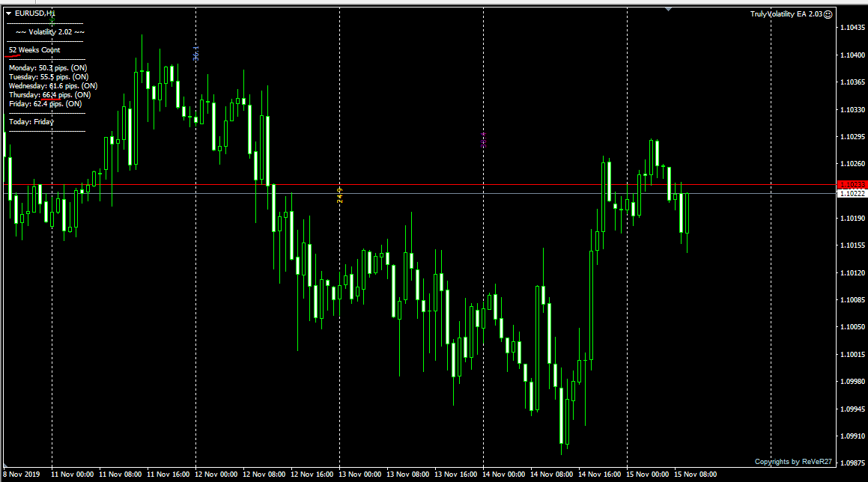
Task: Click the 1.10015 price scale label
Action: click(x=852, y=355)
